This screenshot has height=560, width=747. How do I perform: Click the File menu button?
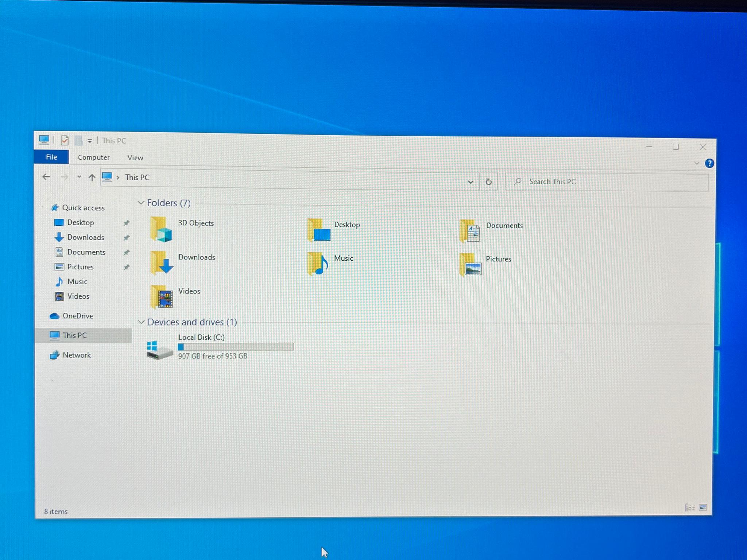pyautogui.click(x=51, y=157)
